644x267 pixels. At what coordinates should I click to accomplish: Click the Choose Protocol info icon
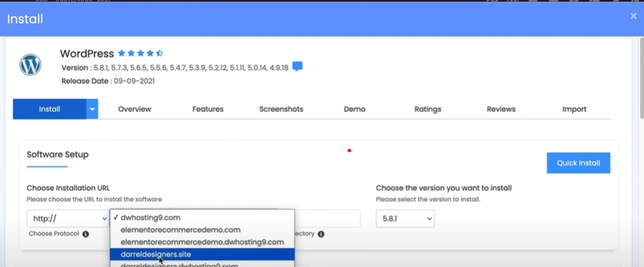tap(86, 235)
